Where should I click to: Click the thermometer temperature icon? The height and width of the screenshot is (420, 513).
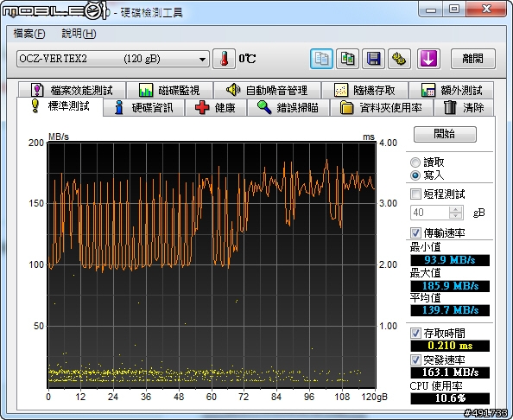224,59
